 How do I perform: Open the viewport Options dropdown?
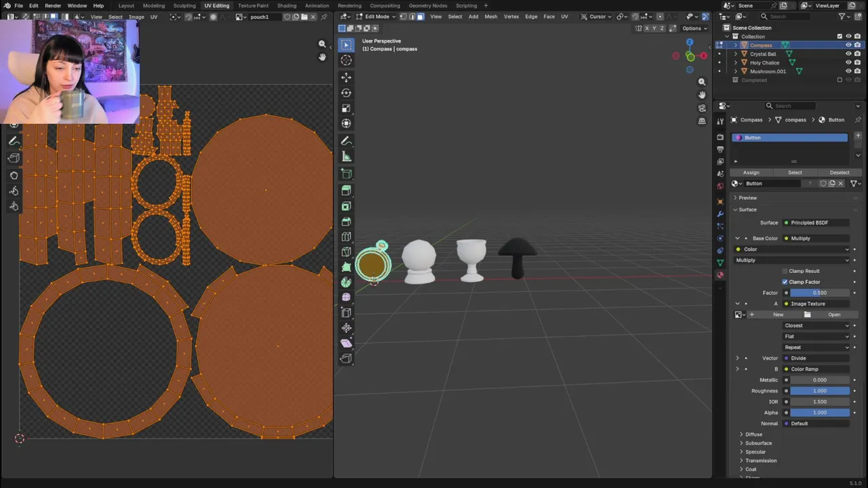[x=694, y=28]
